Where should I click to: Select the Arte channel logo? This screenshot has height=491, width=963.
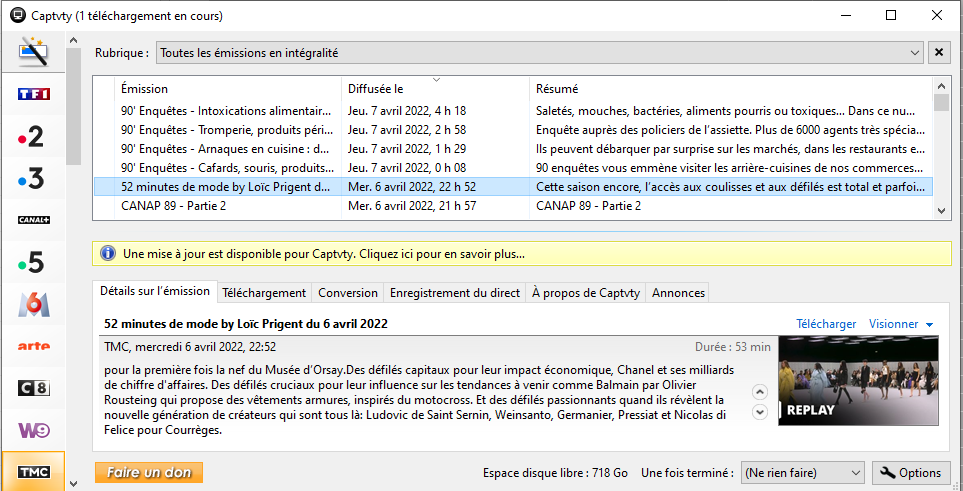(33, 346)
